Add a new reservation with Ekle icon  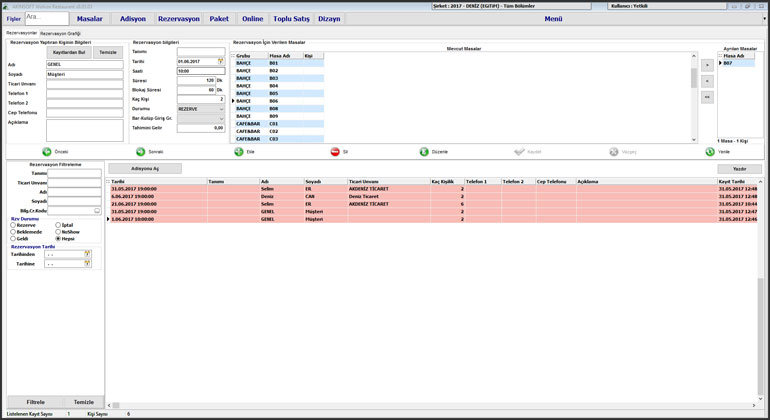(x=239, y=152)
